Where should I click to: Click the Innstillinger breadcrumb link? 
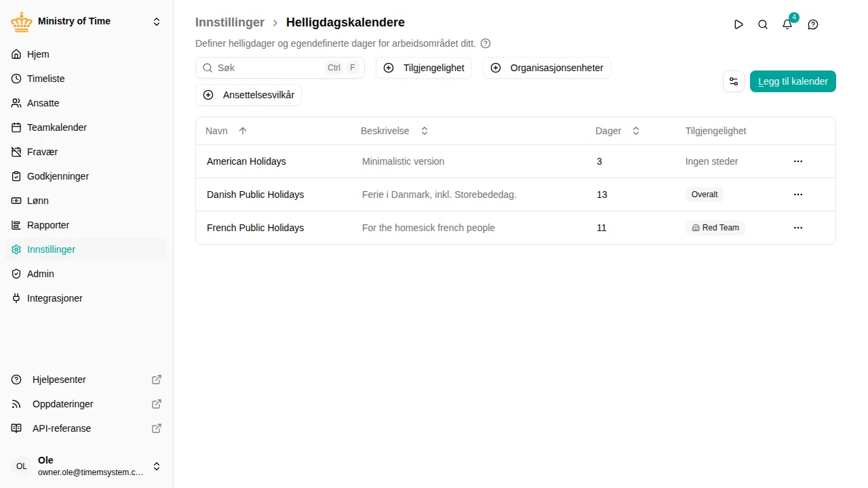point(230,22)
